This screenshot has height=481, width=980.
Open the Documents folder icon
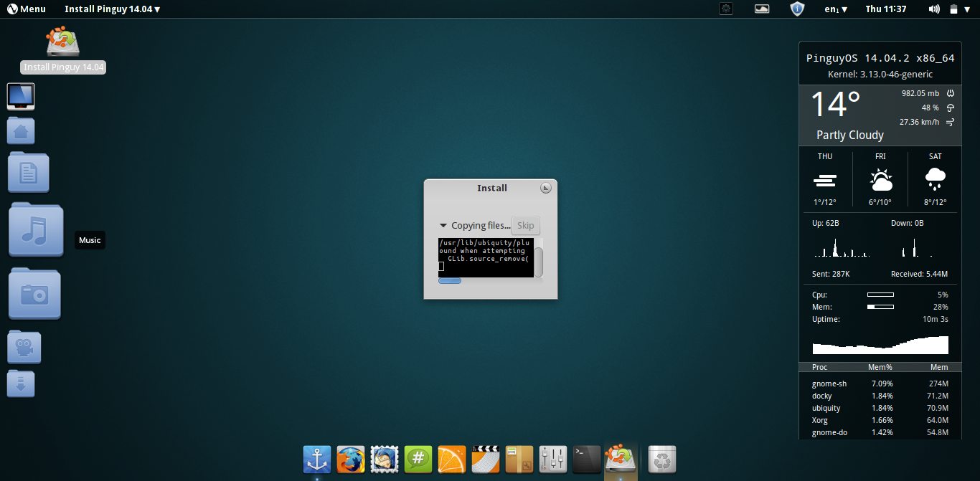[x=29, y=172]
